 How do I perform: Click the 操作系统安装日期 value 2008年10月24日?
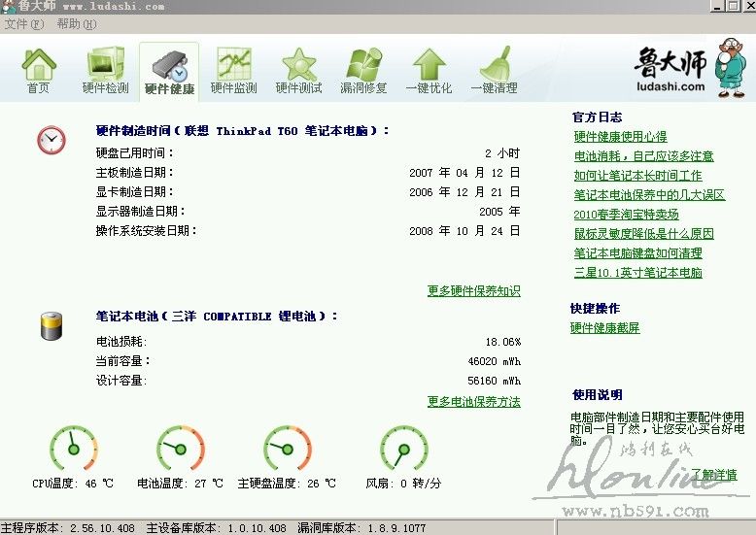coord(464,231)
